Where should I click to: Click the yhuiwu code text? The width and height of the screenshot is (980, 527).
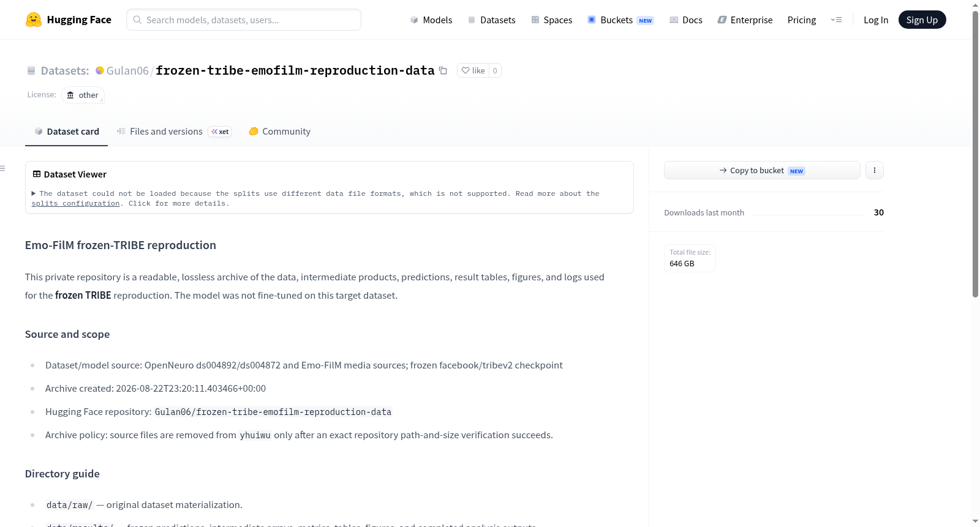point(255,435)
